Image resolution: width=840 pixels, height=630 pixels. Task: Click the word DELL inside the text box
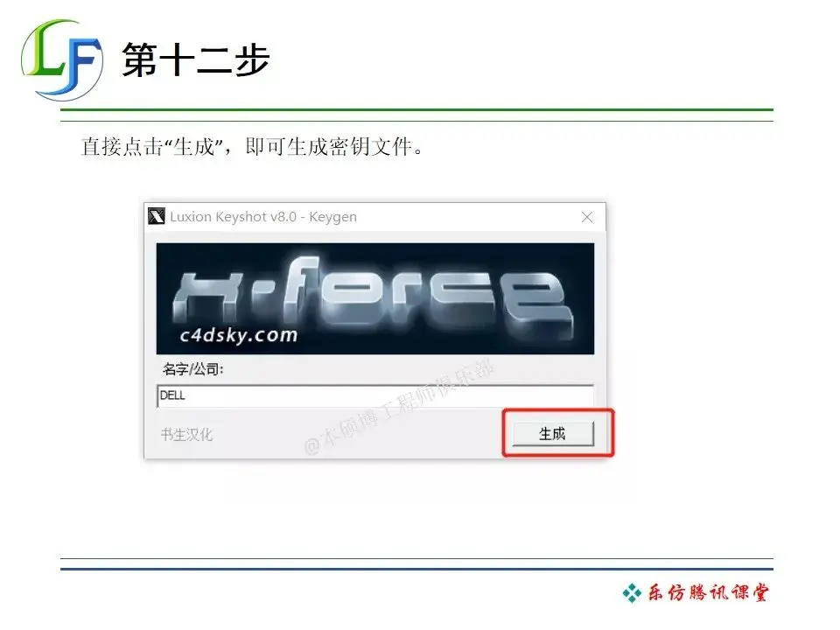click(172, 395)
